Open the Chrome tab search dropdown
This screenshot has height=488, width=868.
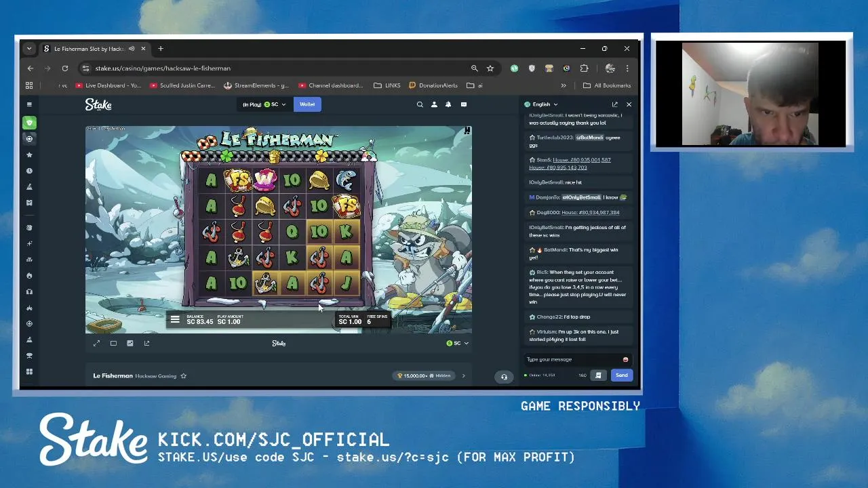tap(28, 49)
